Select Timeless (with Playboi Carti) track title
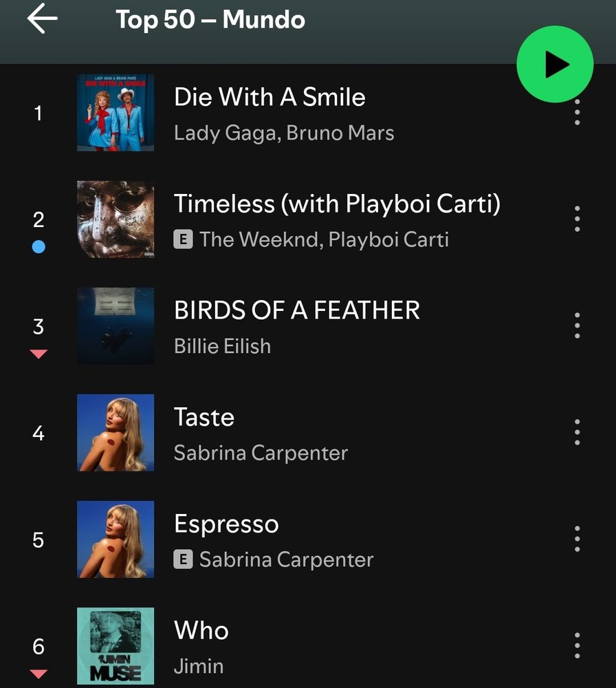The height and width of the screenshot is (688, 616). pos(337,204)
